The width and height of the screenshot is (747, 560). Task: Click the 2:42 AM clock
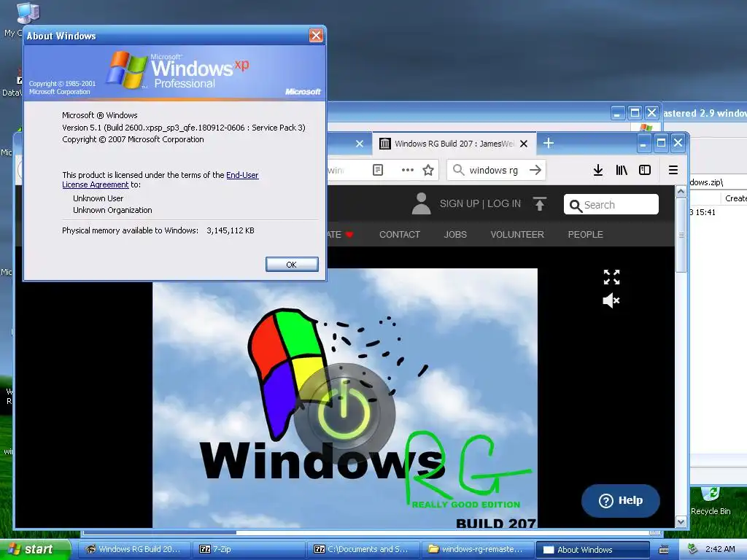[x=720, y=549]
